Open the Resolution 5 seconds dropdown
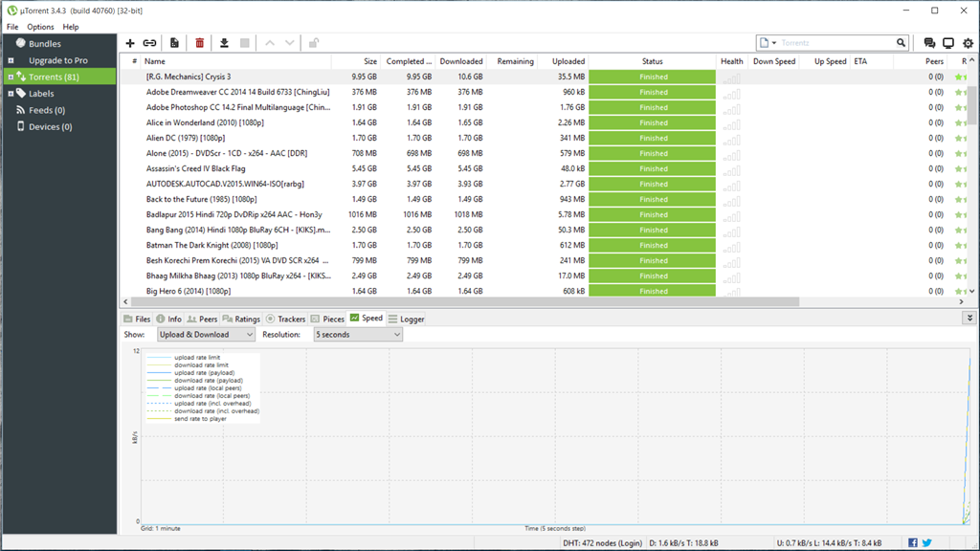 coord(357,335)
